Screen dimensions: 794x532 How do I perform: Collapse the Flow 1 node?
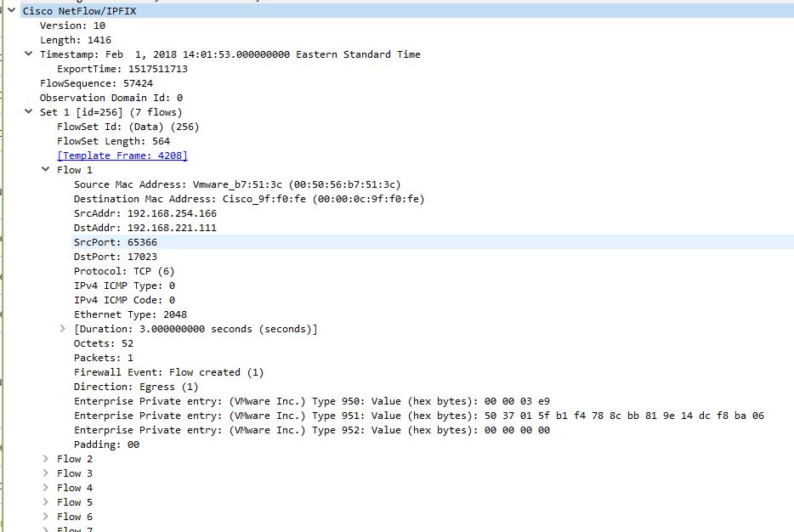pos(46,169)
